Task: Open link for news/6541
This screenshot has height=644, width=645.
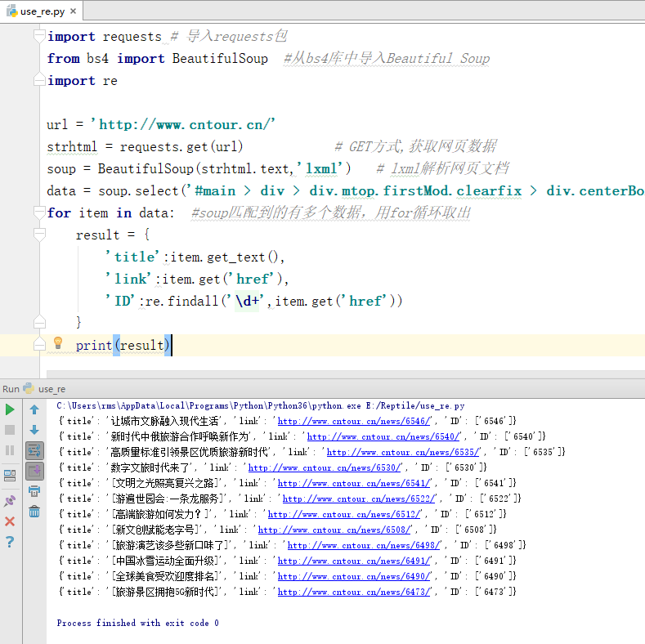Action: [354, 483]
